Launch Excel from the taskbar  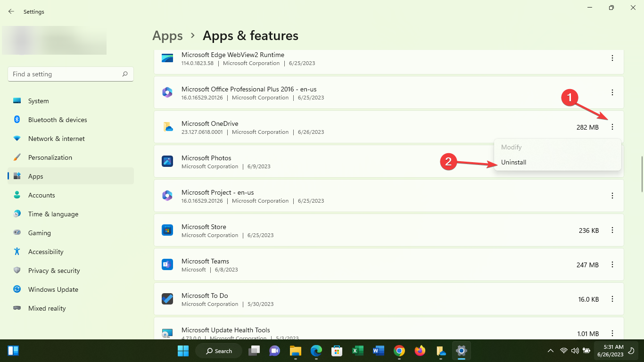(x=357, y=351)
